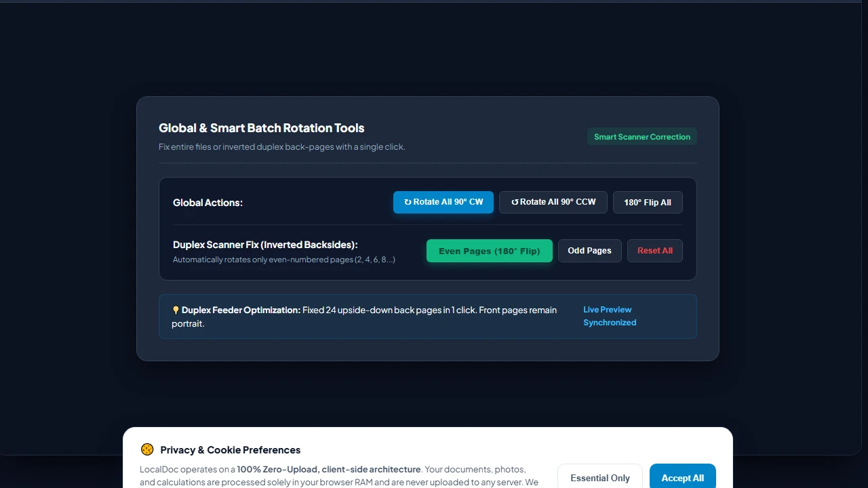
Task: Flip Even Pages 180°
Action: [x=490, y=251]
